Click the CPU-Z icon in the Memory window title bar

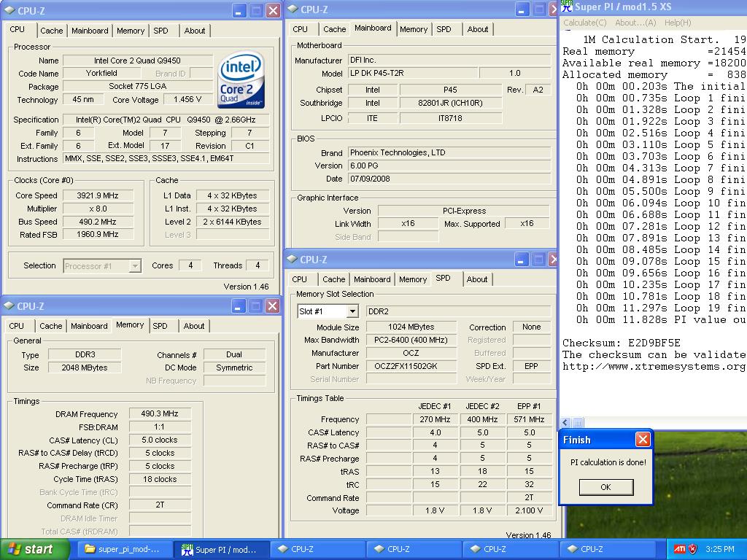click(x=9, y=306)
